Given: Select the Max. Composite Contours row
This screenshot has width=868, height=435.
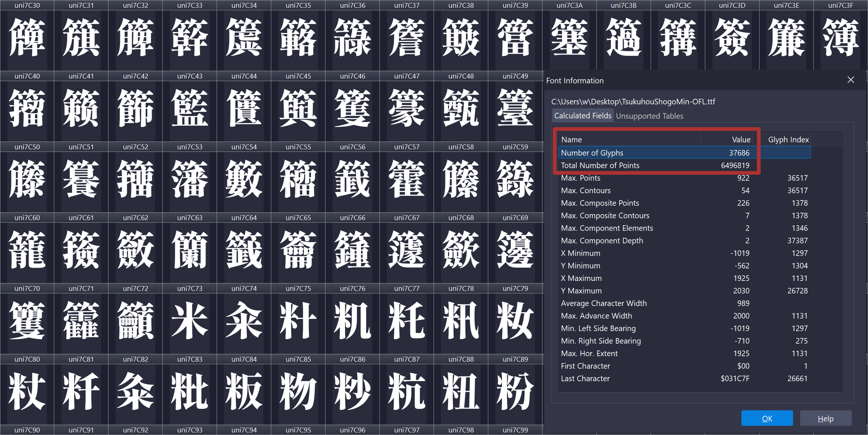Looking at the screenshot, I should point(685,215).
